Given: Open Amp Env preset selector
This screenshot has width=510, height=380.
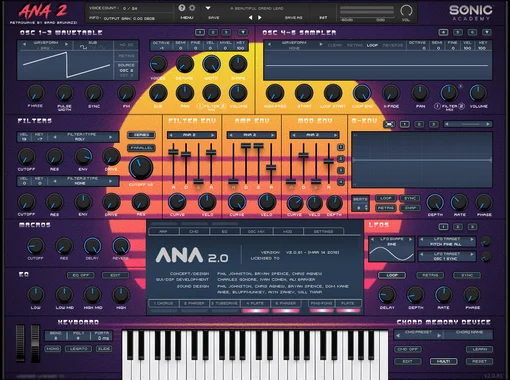Looking at the screenshot, I should [252, 135].
